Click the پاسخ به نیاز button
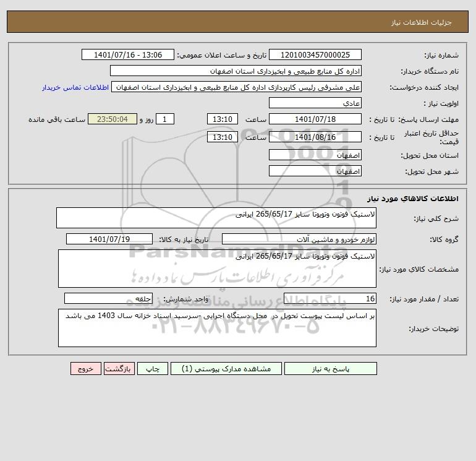 click(331, 369)
